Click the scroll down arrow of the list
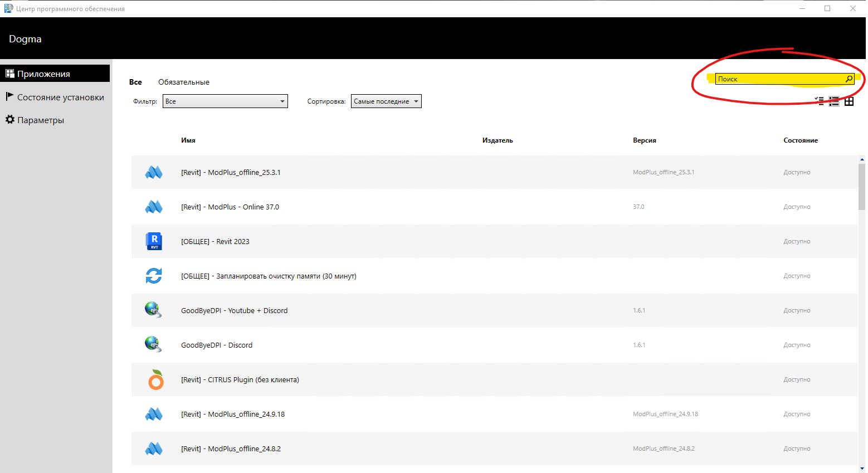Viewport: 868px width, 473px height. pyautogui.click(x=862, y=469)
